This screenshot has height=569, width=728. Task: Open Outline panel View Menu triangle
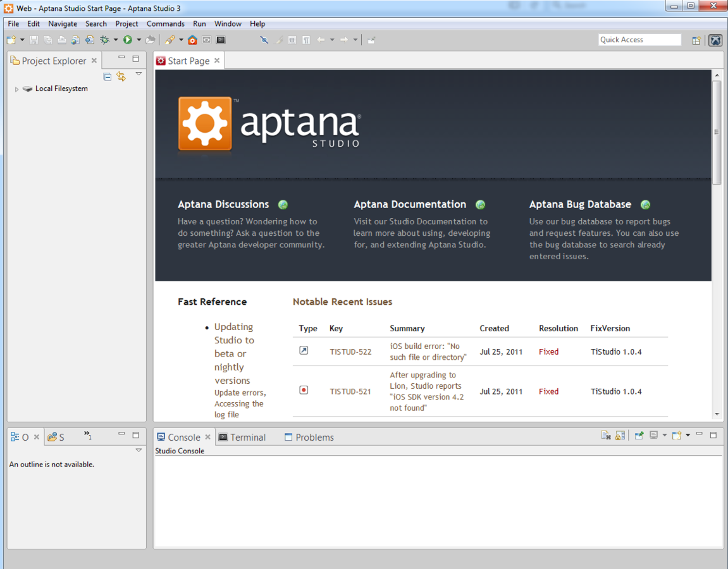pyautogui.click(x=139, y=450)
